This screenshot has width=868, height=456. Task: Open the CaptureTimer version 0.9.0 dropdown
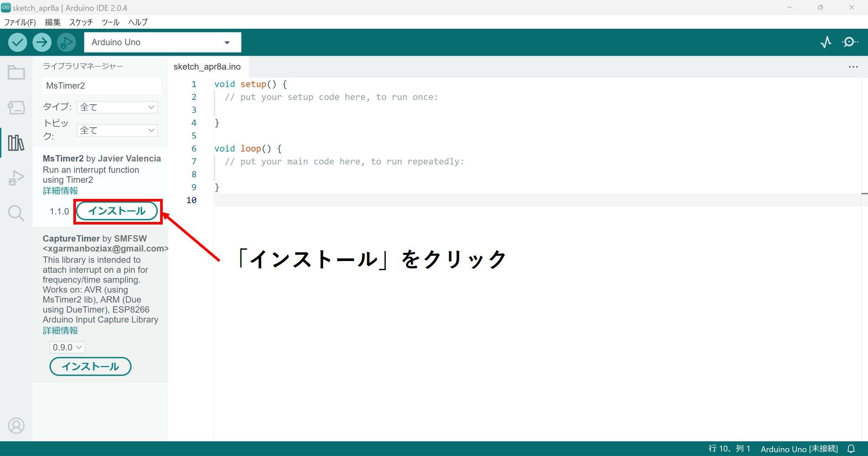[x=67, y=347]
